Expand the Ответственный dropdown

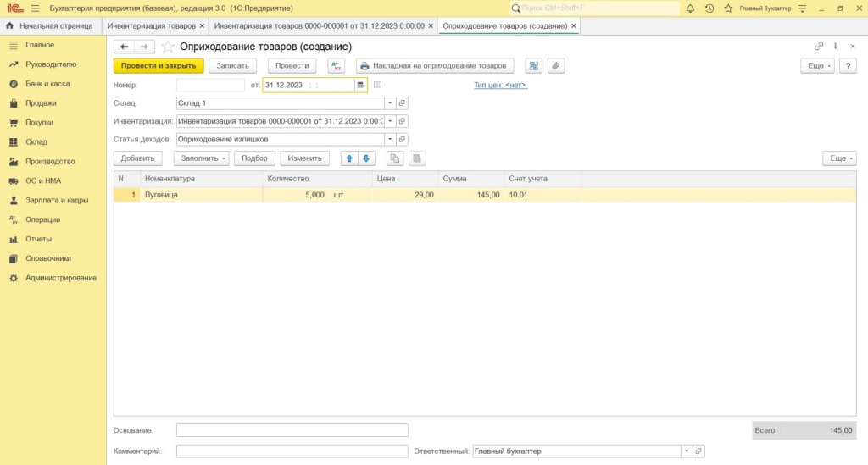click(x=687, y=451)
